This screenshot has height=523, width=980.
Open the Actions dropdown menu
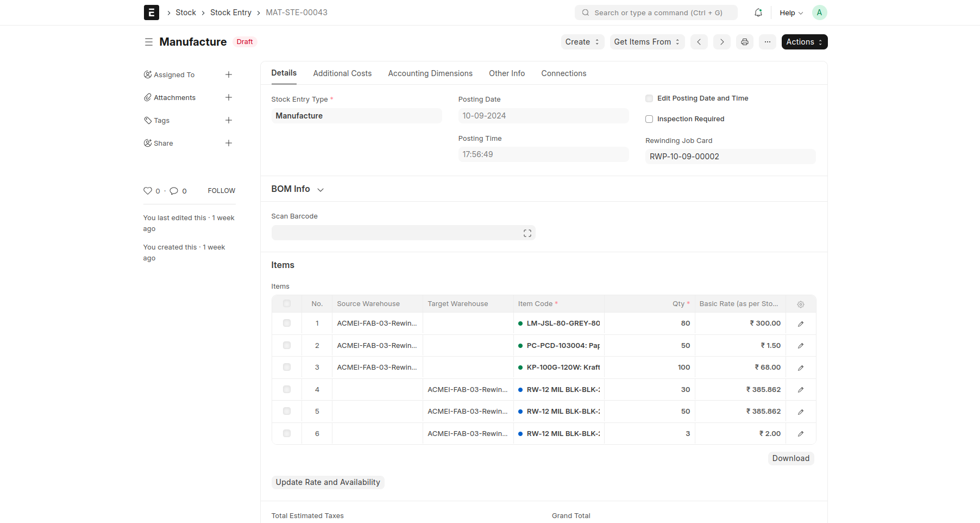point(804,42)
